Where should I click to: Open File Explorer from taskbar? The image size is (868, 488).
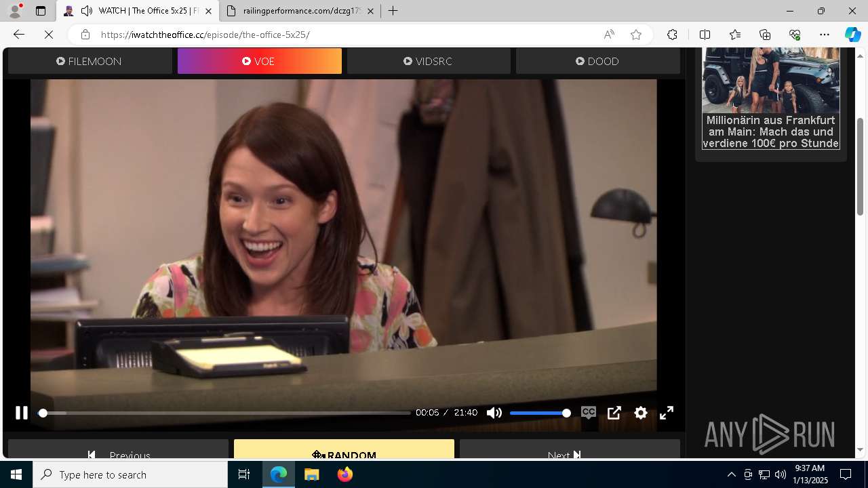(x=312, y=474)
